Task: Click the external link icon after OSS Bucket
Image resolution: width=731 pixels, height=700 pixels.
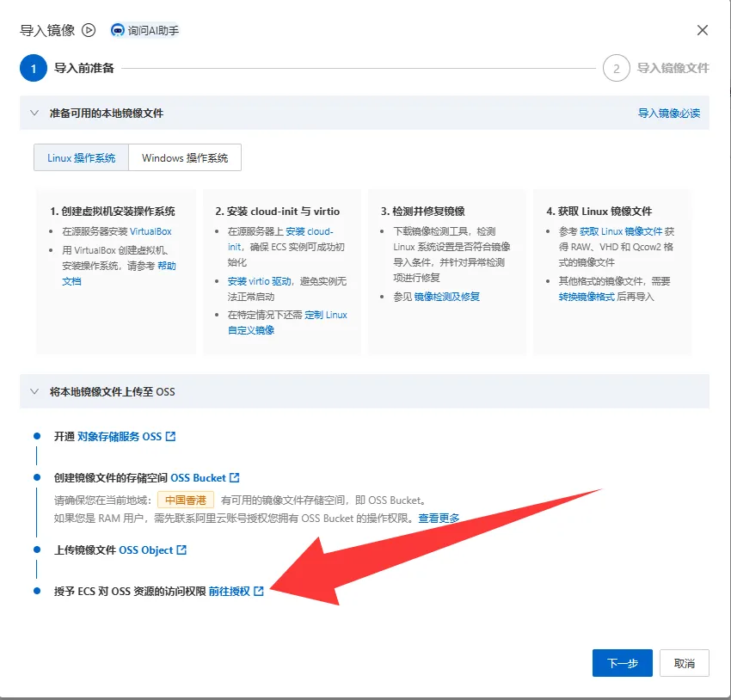Action: tap(235, 478)
